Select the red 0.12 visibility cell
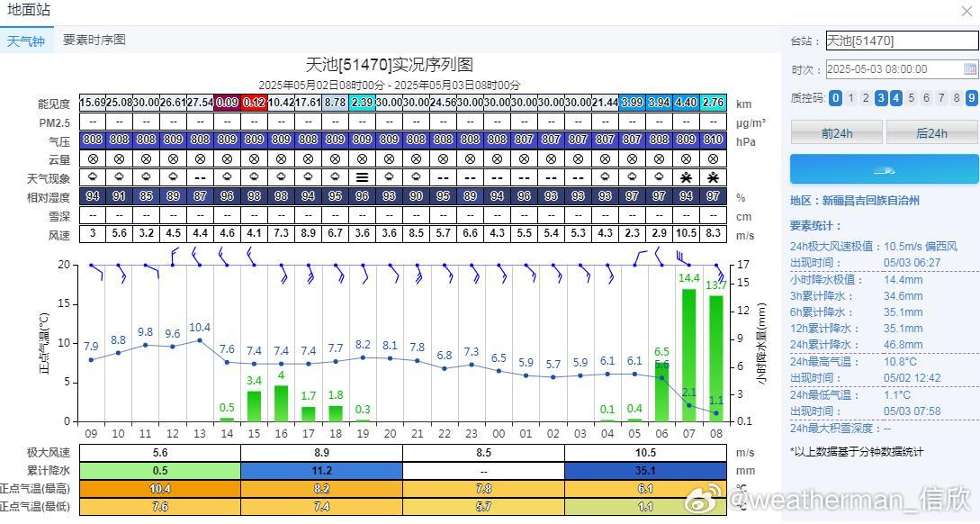 pos(254,103)
